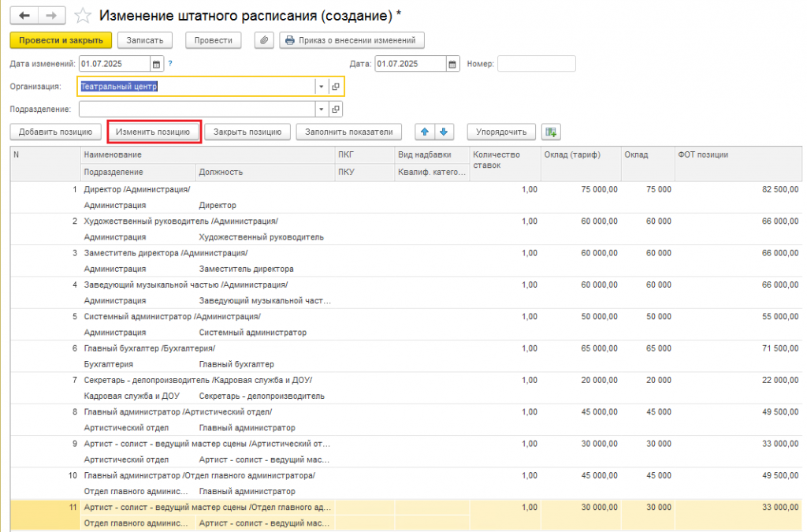Click Провести и закрыть button
This screenshot has width=807, height=532.
click(x=61, y=40)
